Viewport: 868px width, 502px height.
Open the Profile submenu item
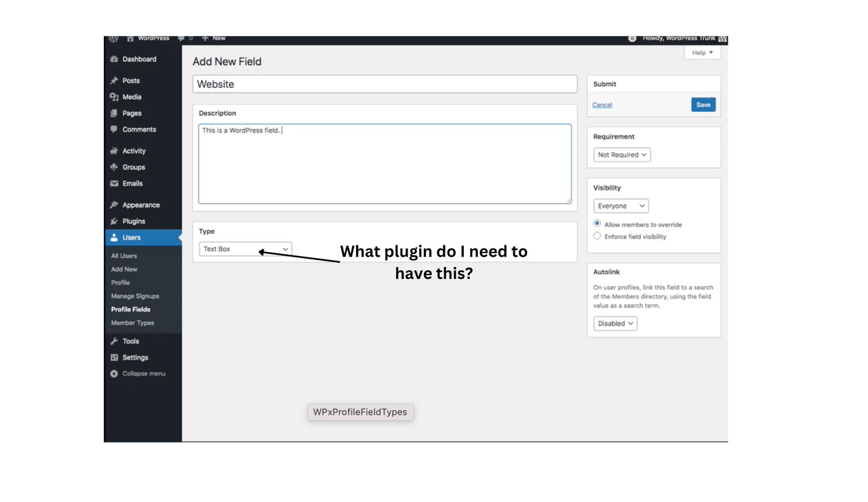(x=121, y=283)
